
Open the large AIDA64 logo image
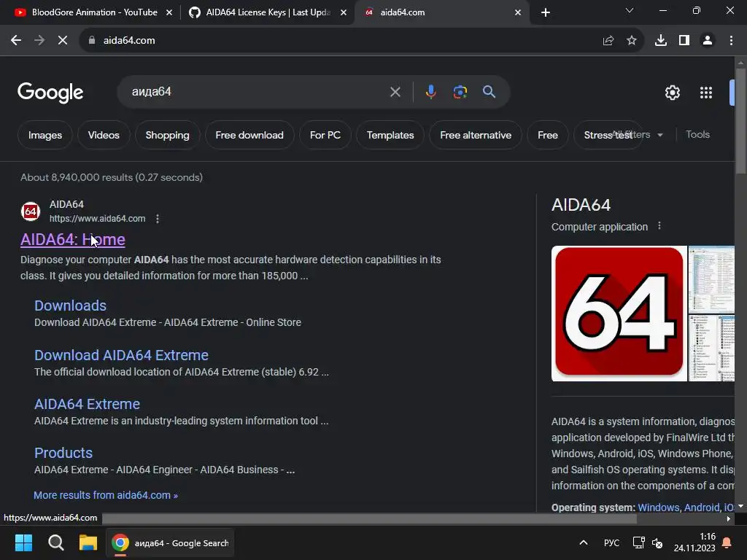pyautogui.click(x=619, y=314)
